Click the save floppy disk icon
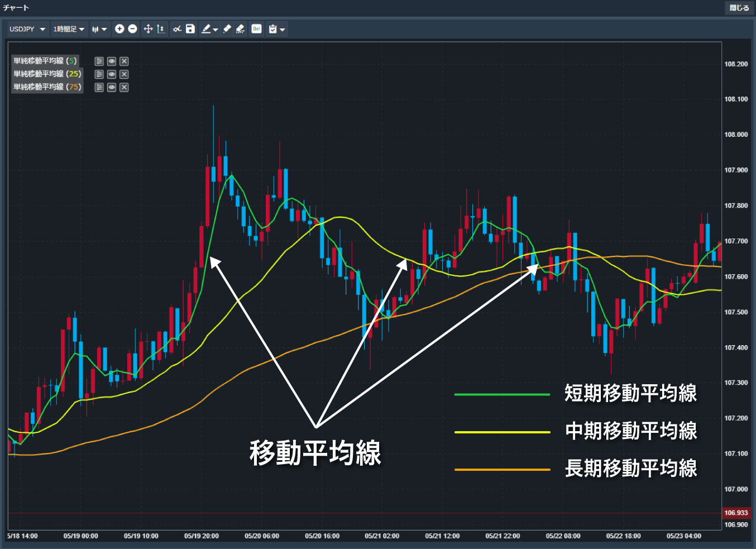The height and width of the screenshot is (549, 756). pos(190,29)
